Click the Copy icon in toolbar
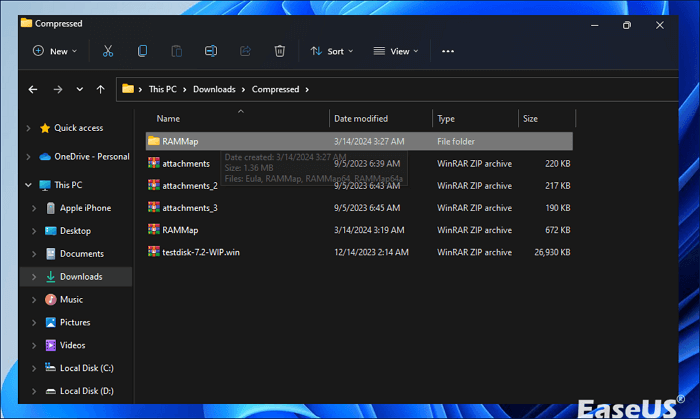This screenshot has height=419, width=700. (x=142, y=51)
